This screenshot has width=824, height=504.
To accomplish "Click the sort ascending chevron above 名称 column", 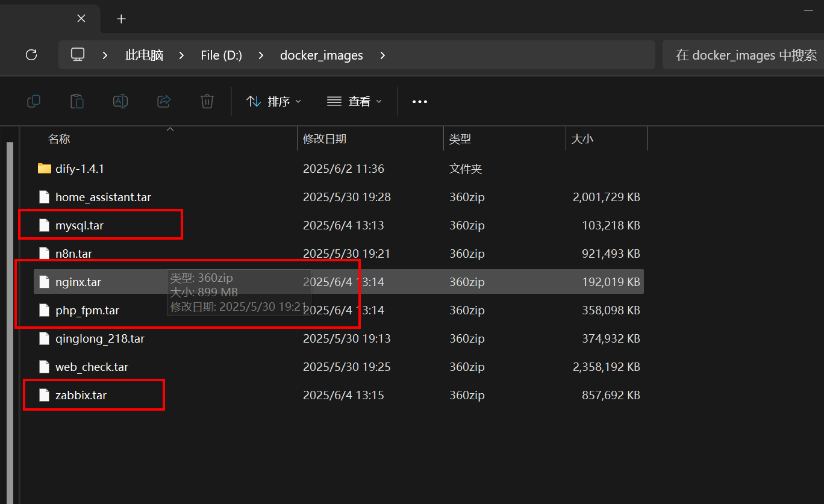I will 170,129.
